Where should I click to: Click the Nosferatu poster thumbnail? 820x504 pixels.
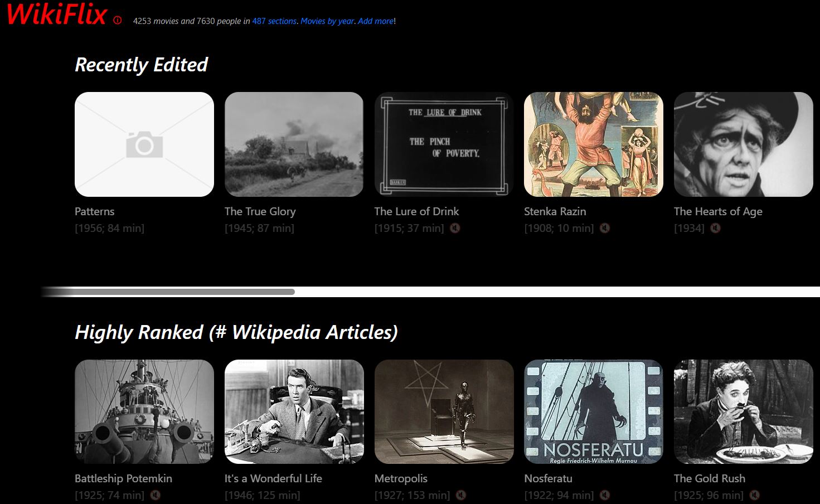coord(593,411)
